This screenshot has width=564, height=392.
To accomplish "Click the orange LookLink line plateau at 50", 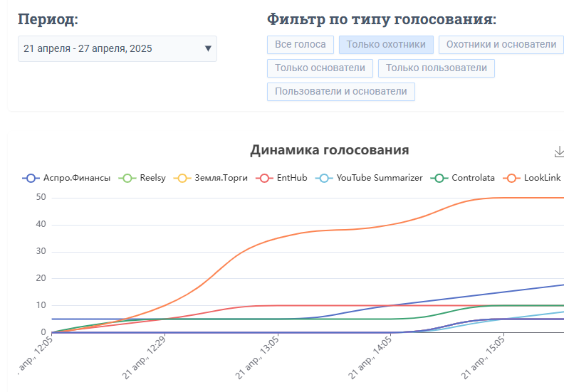I will pos(520,198).
